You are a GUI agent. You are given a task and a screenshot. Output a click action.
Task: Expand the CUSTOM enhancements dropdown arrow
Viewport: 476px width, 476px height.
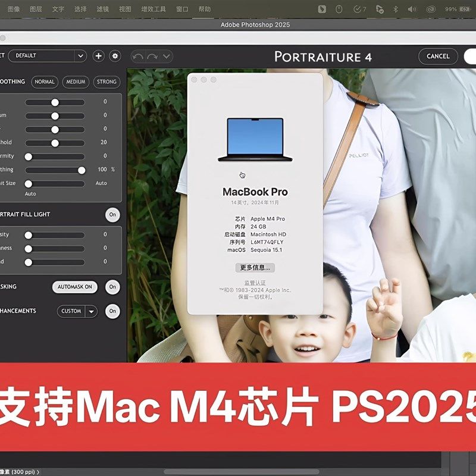92,311
